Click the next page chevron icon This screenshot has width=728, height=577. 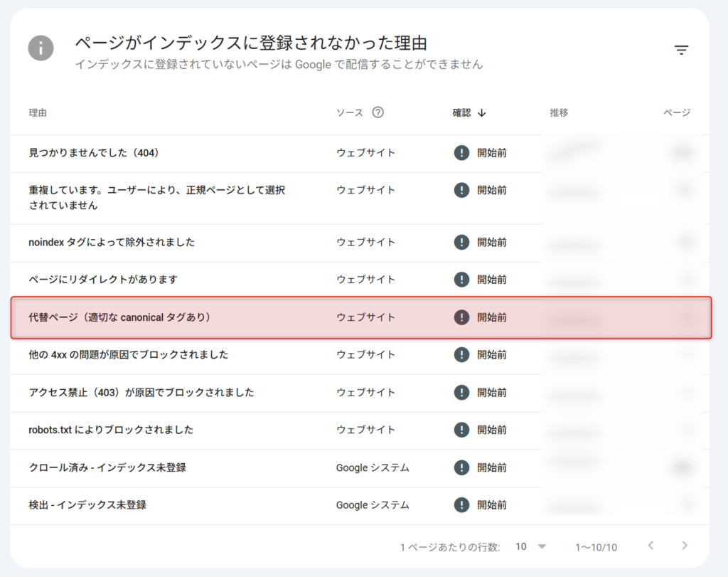click(x=684, y=546)
